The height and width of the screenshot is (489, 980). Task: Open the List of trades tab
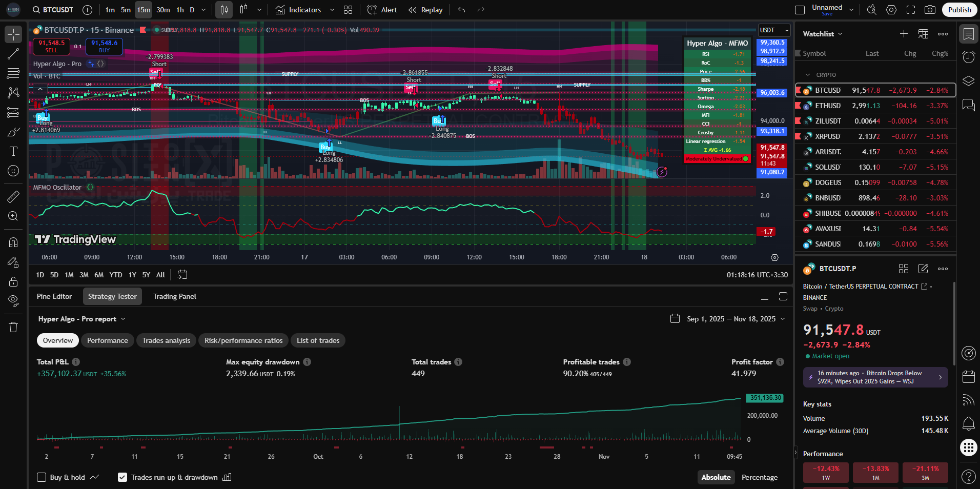[x=318, y=340]
